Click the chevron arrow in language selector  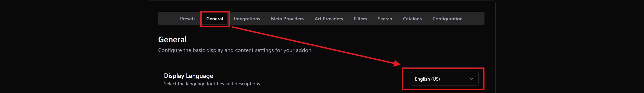(471, 79)
